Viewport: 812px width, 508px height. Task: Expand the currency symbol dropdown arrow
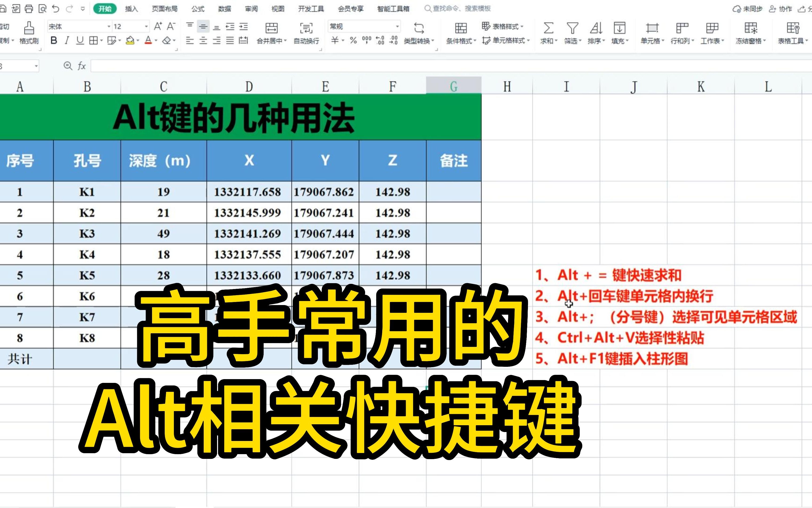343,41
